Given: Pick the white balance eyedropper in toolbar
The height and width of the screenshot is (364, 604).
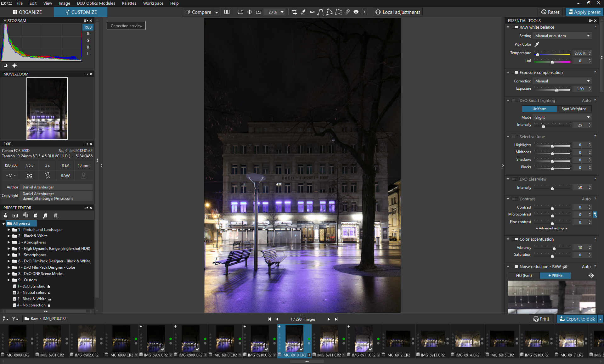Looking at the screenshot, I should [x=303, y=12].
